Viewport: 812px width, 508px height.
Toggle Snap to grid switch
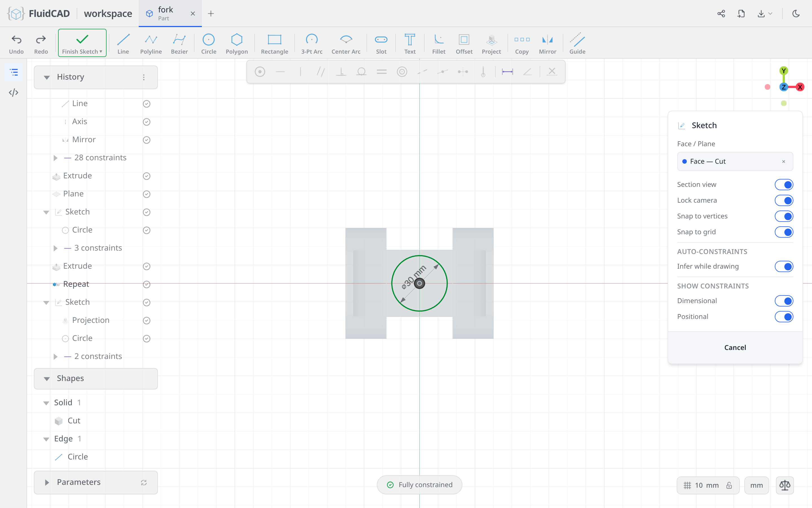tap(784, 232)
